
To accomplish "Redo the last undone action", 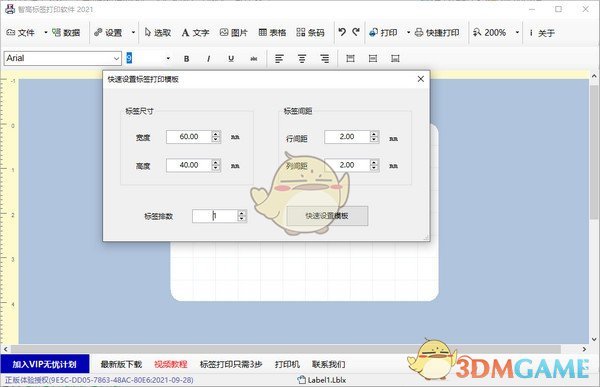I will click(356, 32).
